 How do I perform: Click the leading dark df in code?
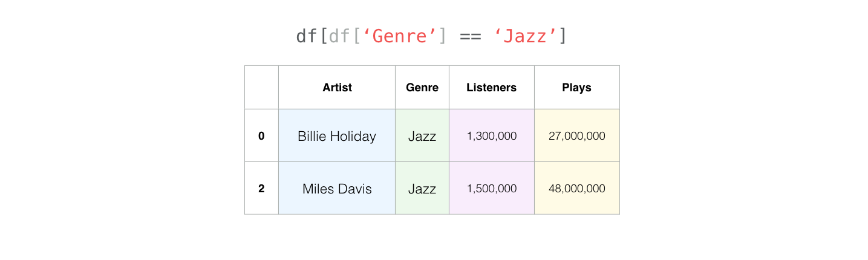(x=307, y=36)
